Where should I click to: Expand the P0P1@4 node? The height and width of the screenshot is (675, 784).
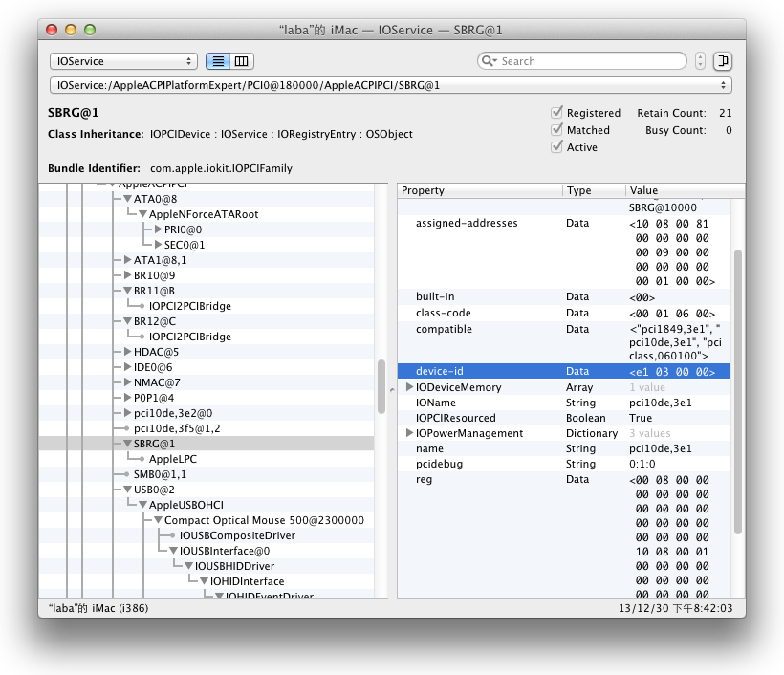pyautogui.click(x=127, y=398)
